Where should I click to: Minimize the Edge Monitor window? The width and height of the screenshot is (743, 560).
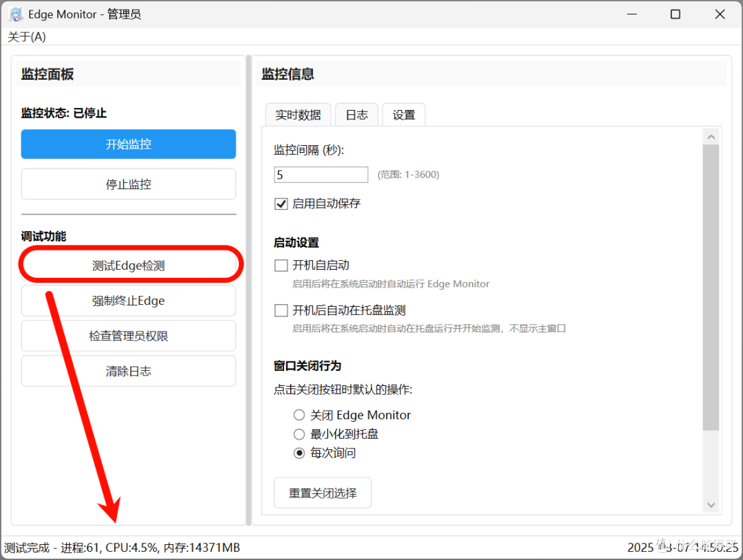coord(632,14)
